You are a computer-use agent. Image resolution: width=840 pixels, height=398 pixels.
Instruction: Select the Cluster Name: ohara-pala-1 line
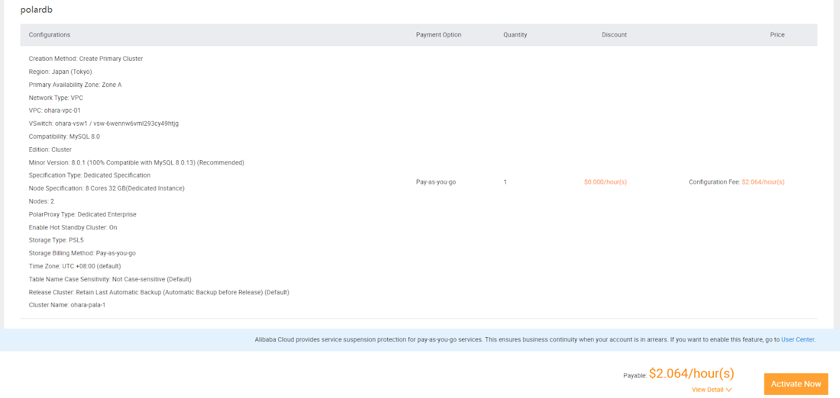tap(67, 305)
